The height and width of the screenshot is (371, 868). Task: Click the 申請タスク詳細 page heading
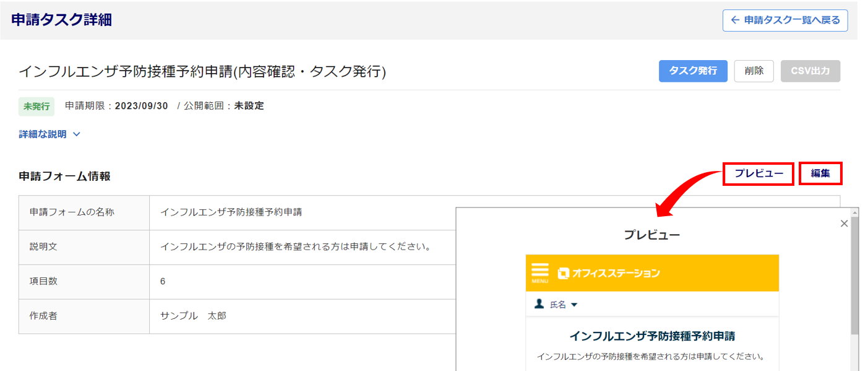pos(62,20)
